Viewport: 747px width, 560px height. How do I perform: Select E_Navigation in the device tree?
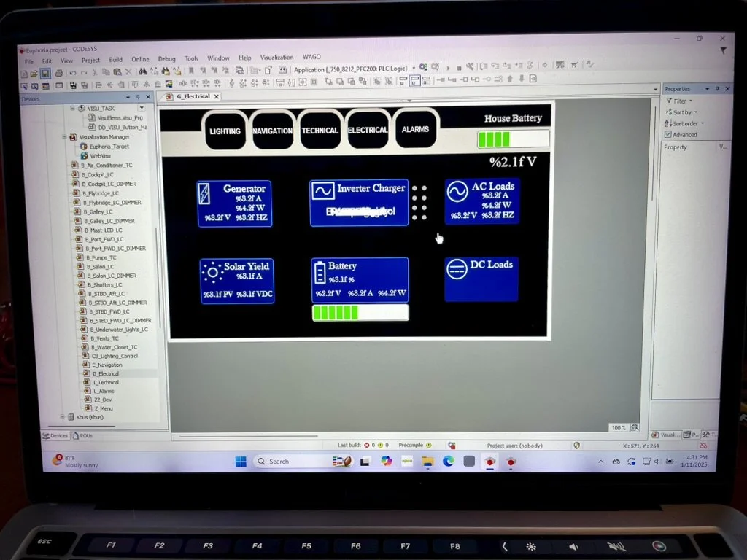click(x=103, y=365)
